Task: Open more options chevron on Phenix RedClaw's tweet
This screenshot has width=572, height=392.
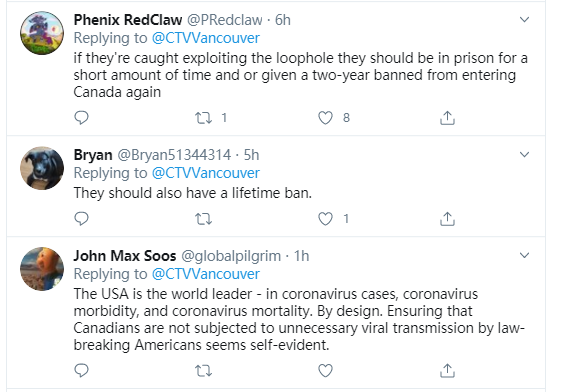Action: click(x=524, y=20)
